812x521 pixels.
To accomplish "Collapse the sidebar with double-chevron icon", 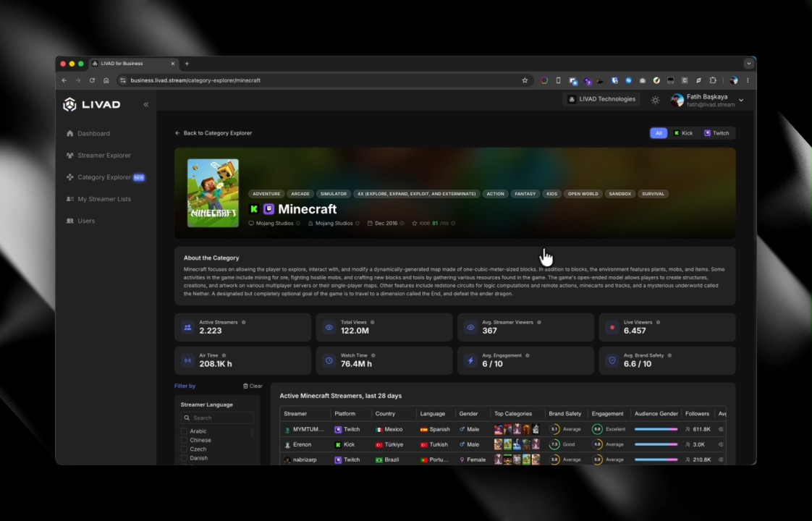I will tap(146, 105).
